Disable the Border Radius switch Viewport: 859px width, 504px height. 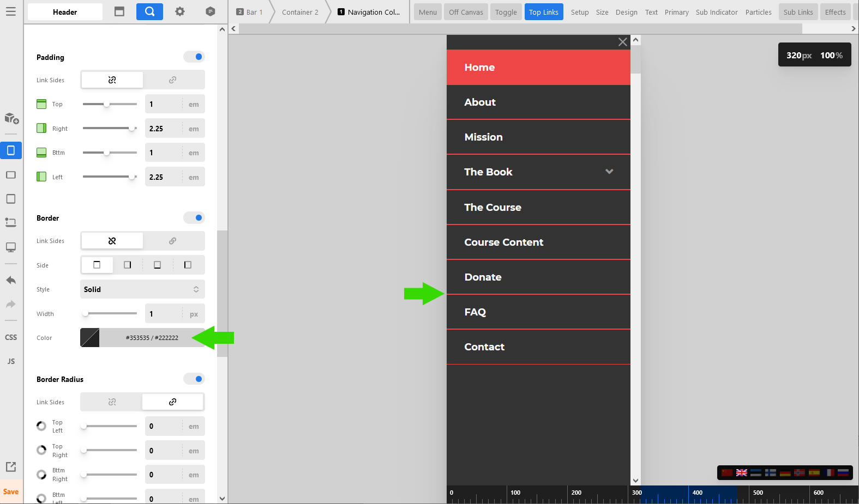(194, 379)
